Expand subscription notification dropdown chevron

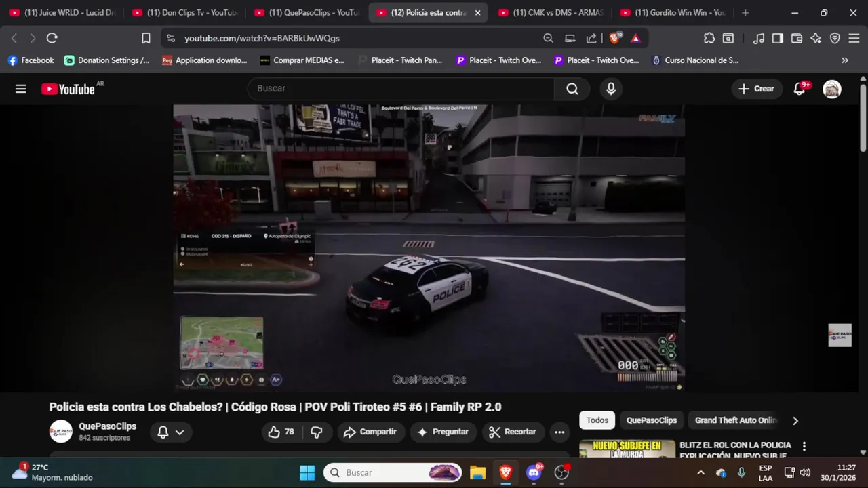coord(180,432)
